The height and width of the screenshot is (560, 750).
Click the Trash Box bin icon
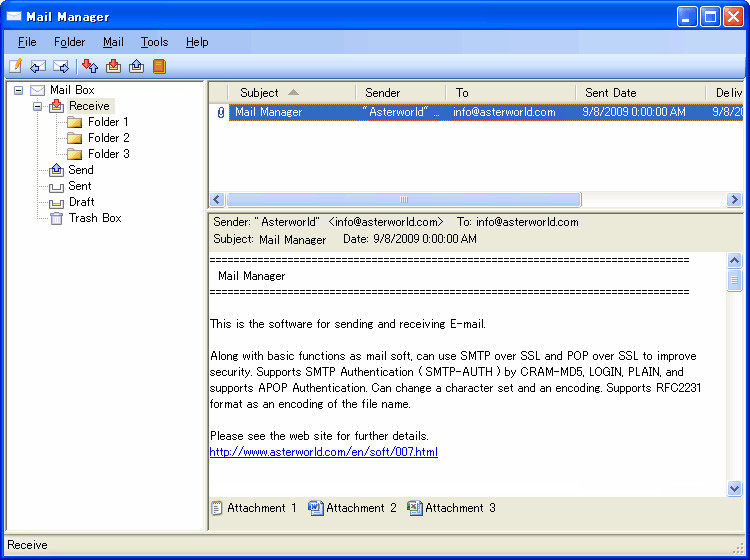(56, 218)
